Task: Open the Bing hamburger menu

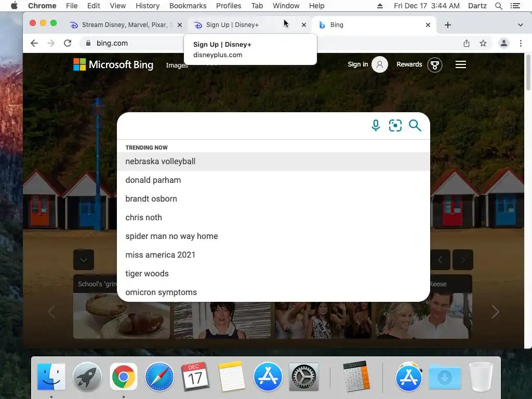Action: tap(460, 64)
